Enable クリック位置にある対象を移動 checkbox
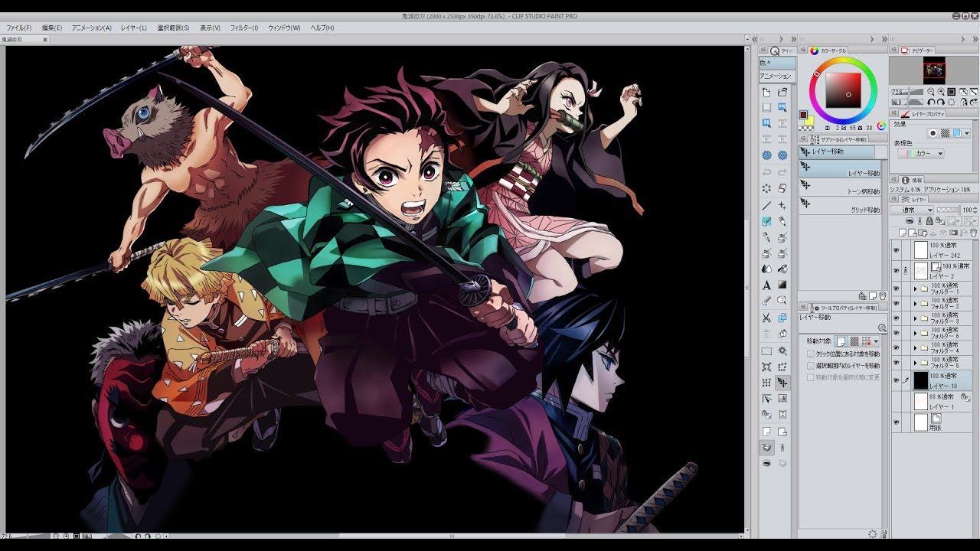The width and height of the screenshot is (980, 551). (810, 354)
